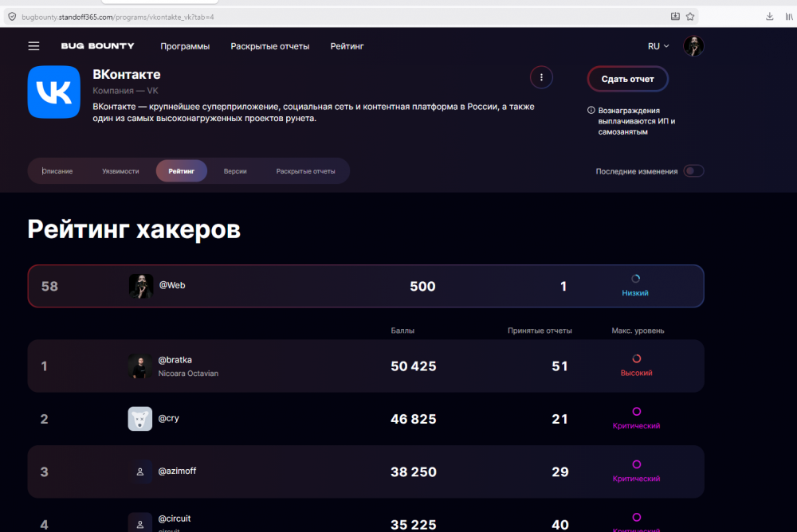This screenshot has width=797, height=532.
Task: Click Высокий level circle icon
Action: [636, 358]
